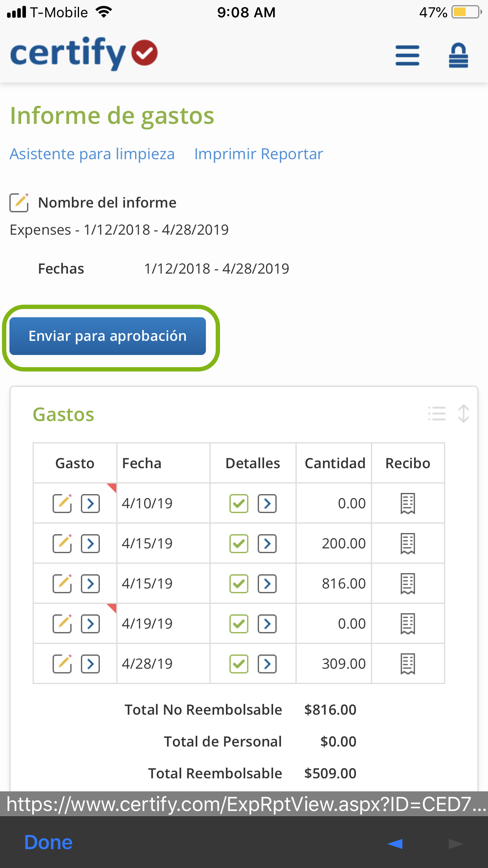This screenshot has width=488, height=868.
Task: Tap Done to close the browser
Action: pos(48,842)
